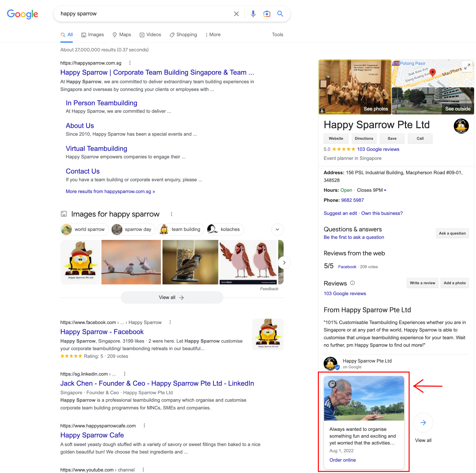Switch to the Images tab
The image size is (476, 473).
(x=93, y=35)
